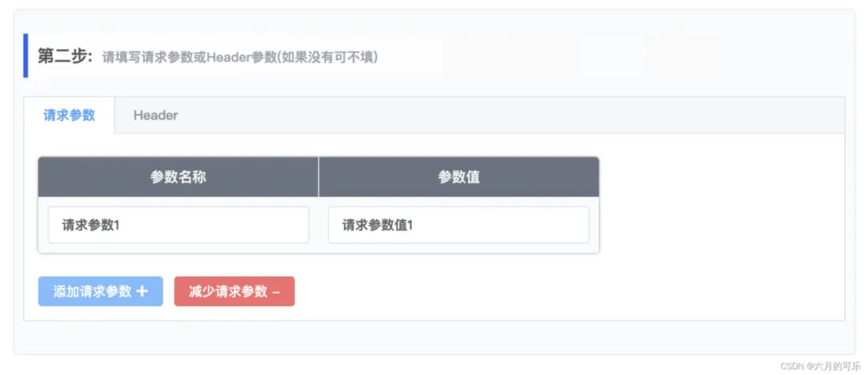Switch to the 请求参数 tab
The height and width of the screenshot is (375, 868).
tap(70, 115)
